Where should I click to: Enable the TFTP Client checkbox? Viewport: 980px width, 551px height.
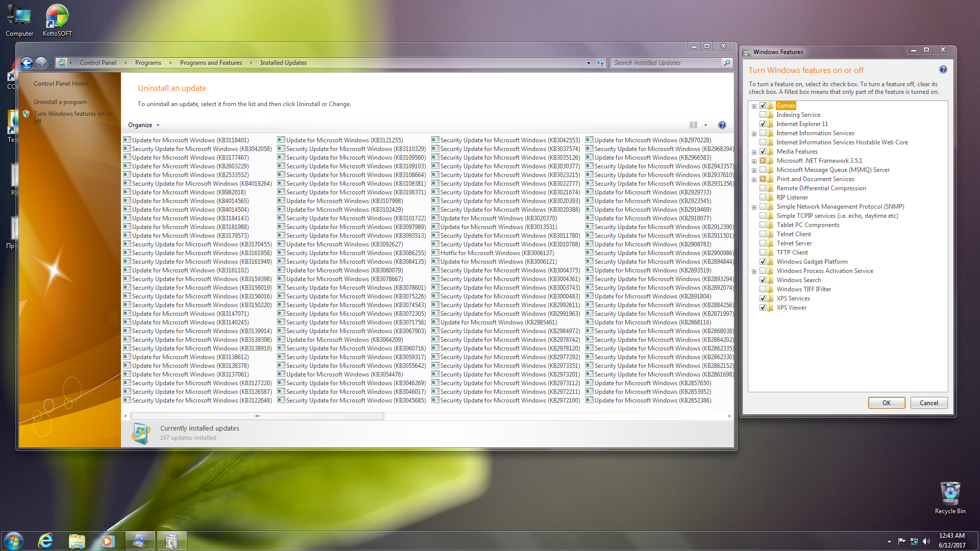(x=763, y=253)
